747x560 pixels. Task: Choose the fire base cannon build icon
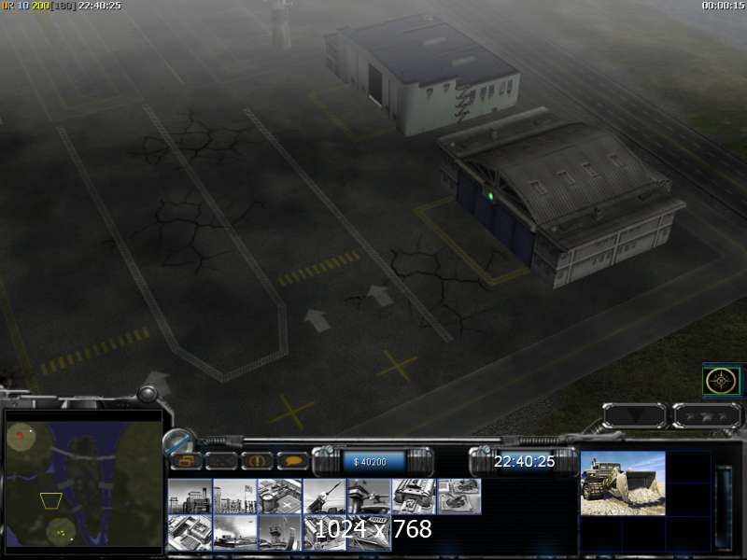[x=369, y=497]
